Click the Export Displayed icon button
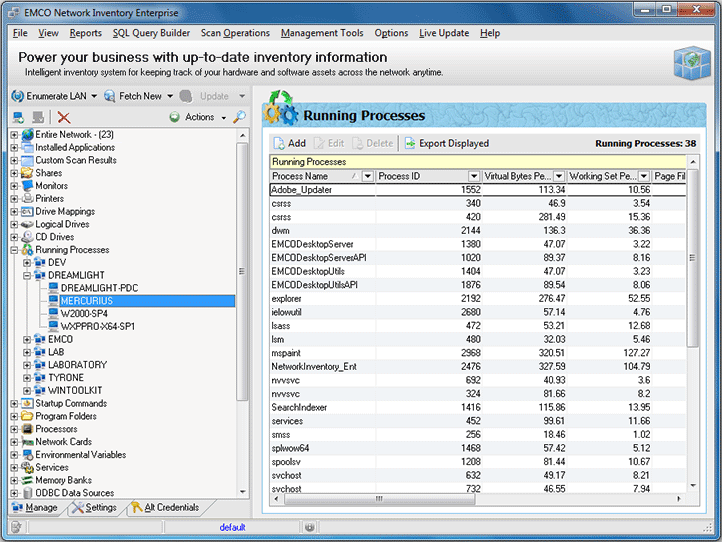This screenshot has height=542, width=722. pyautogui.click(x=410, y=143)
